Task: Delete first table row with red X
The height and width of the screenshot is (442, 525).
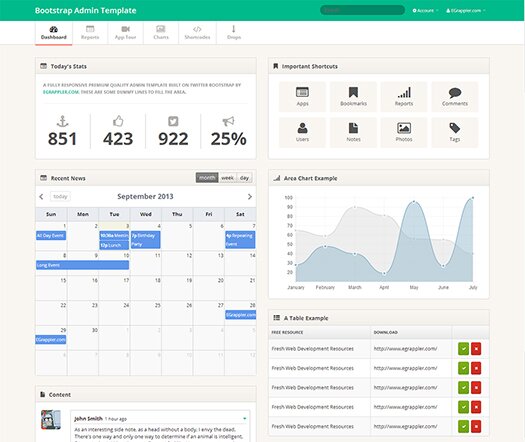Action: pyautogui.click(x=476, y=349)
